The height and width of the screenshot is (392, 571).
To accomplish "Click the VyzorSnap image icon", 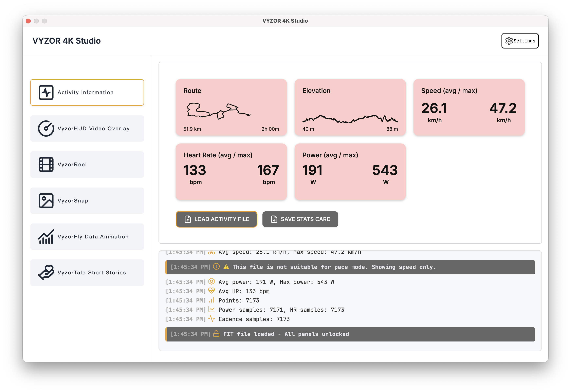I will (x=46, y=201).
